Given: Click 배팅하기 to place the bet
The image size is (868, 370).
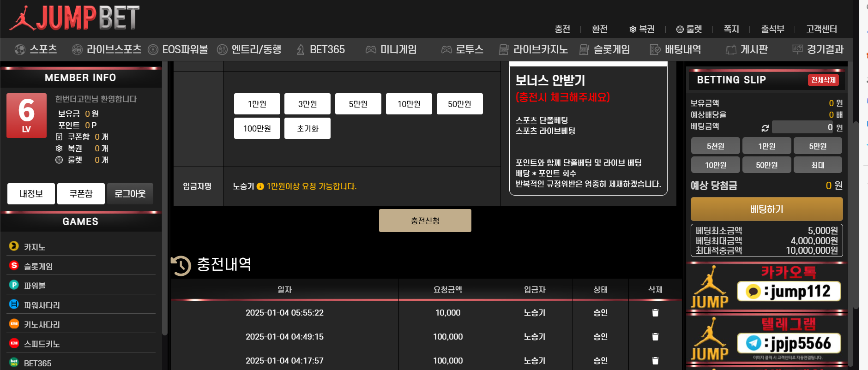Looking at the screenshot, I should [x=767, y=209].
